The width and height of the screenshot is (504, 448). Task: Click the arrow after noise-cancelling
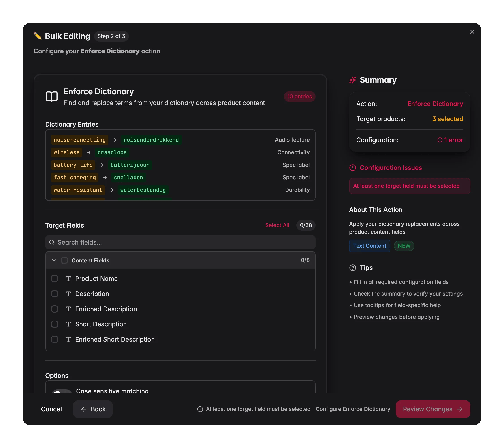pyautogui.click(x=114, y=140)
